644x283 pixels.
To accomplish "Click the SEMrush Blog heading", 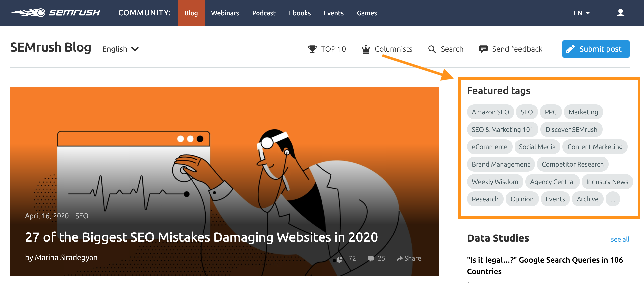I will click(51, 47).
